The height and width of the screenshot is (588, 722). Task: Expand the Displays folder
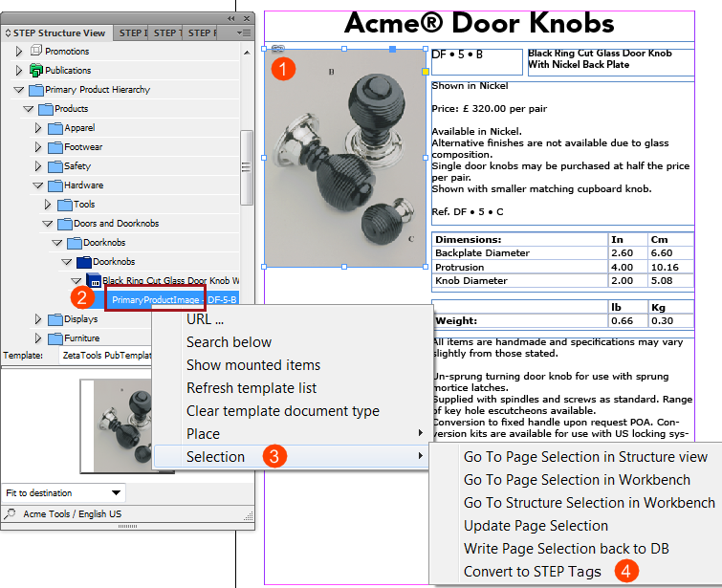pyautogui.click(x=38, y=319)
